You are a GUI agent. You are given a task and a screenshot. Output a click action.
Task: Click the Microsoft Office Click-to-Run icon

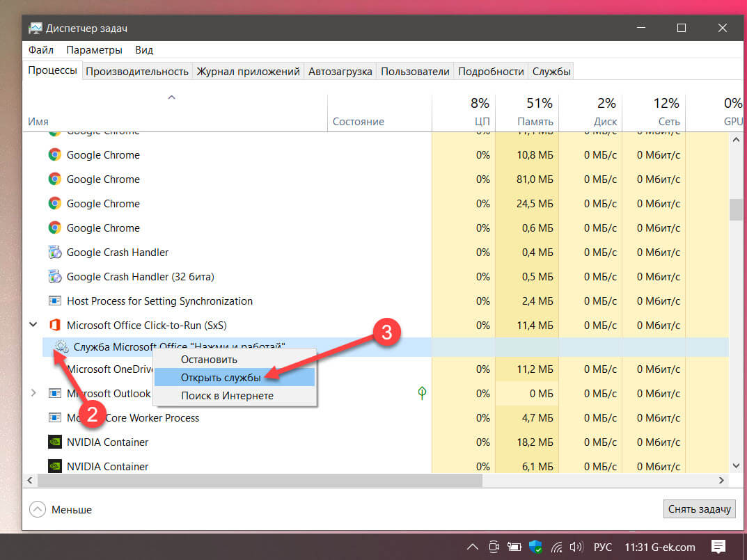tap(55, 326)
